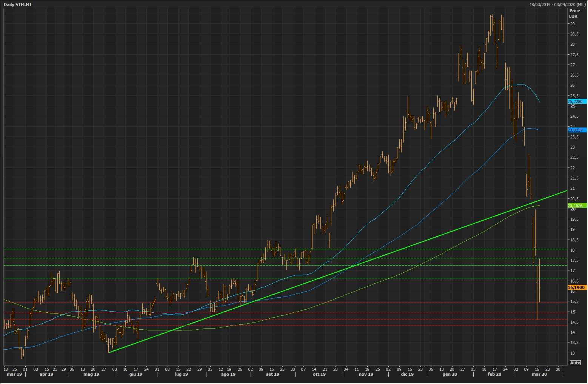This screenshot has width=588, height=384.
Task: Click the dic 19 month label
Action: [407, 374]
